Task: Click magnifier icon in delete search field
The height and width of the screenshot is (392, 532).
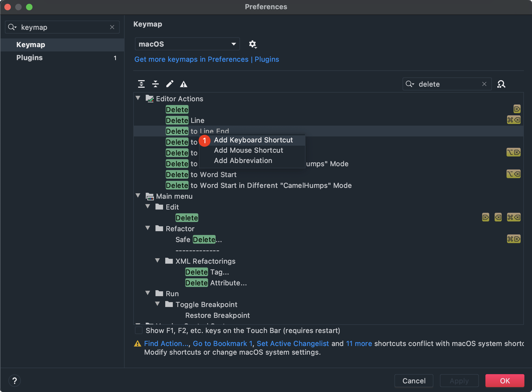Action: point(410,84)
